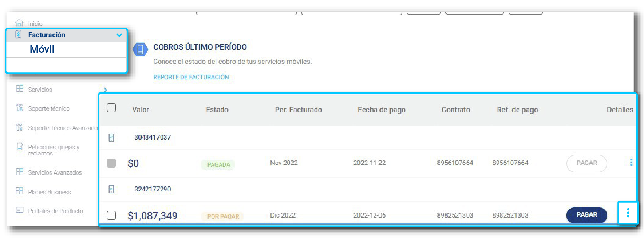Select Móvil under Facturación
Screen dimensions: 644x238
(x=42, y=49)
